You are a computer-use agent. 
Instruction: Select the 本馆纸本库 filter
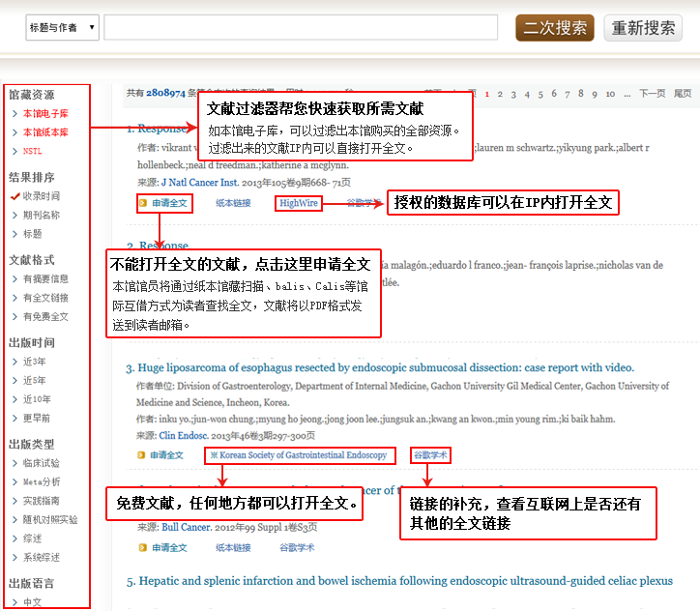pos(44,132)
